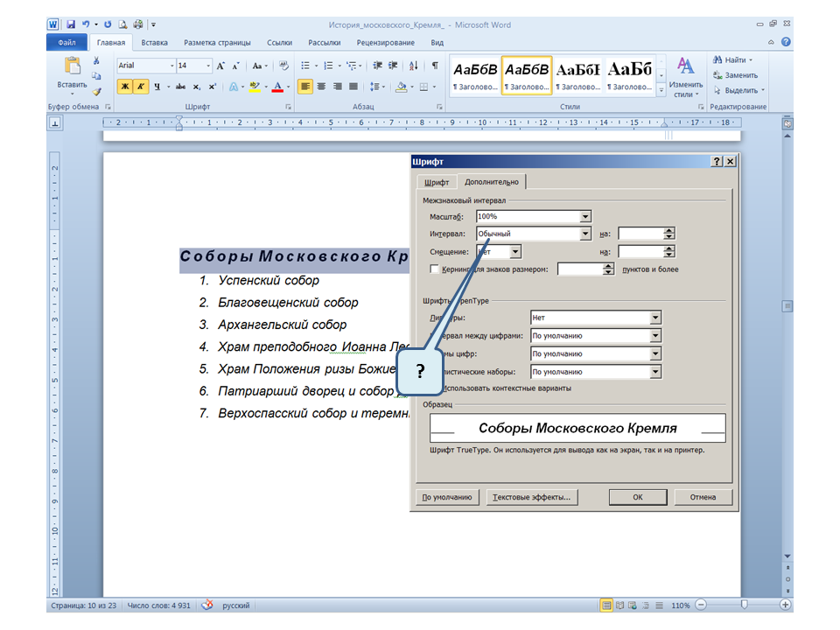Open the Смещение dropdown list
Viewport: 840px width, 630px height.
(x=515, y=252)
